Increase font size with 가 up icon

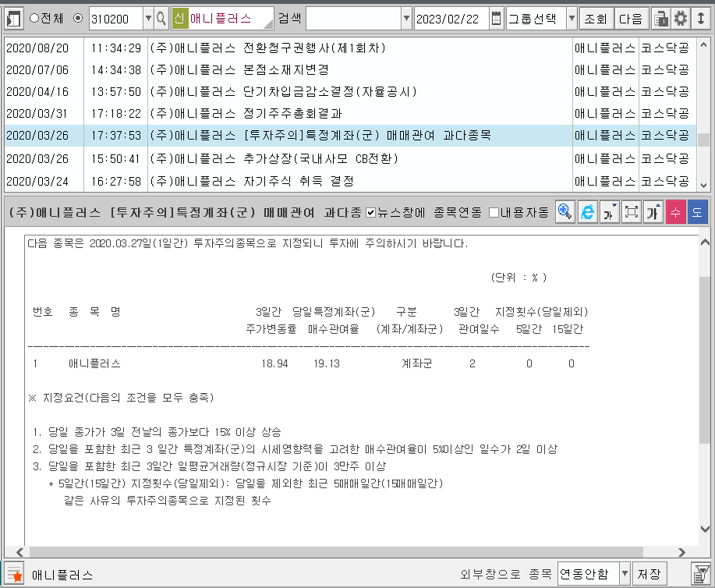click(x=653, y=212)
